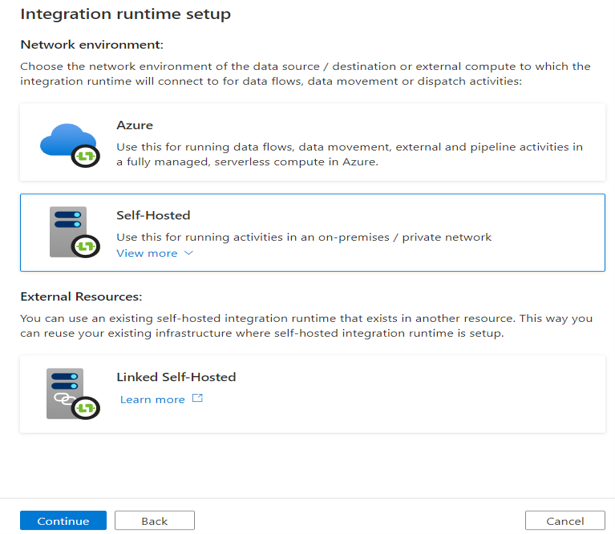
Task: Open the Learn more link
Action: click(152, 399)
